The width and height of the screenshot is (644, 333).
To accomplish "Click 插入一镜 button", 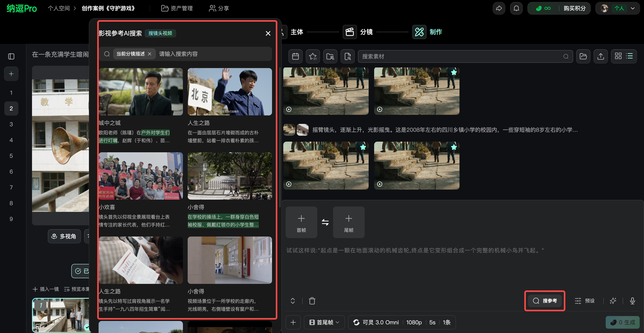I will [x=46, y=289].
